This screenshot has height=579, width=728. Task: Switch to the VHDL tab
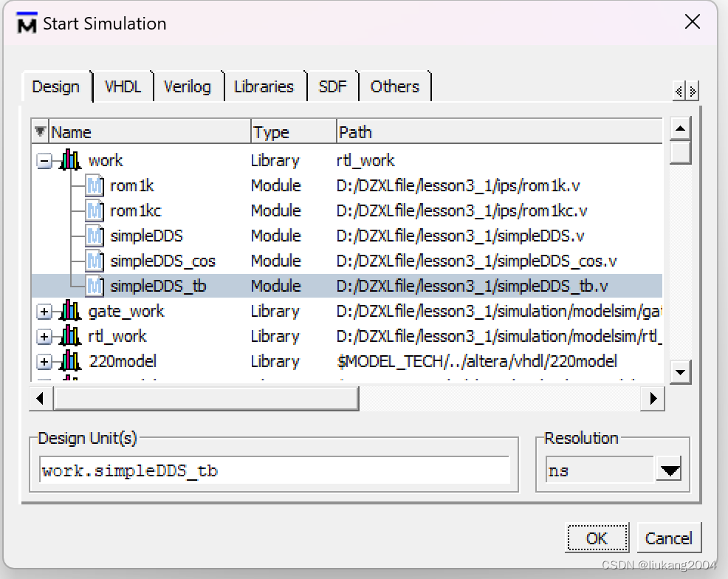[x=123, y=86]
